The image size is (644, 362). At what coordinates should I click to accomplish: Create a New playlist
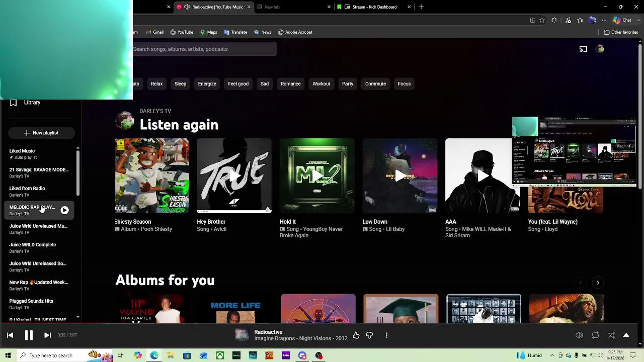pos(41,133)
